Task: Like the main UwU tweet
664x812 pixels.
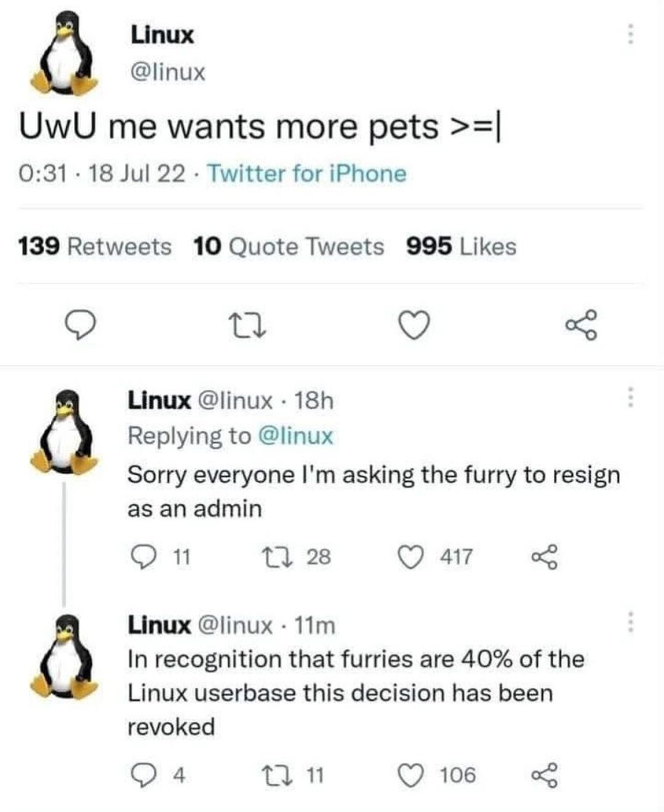Action: [414, 325]
